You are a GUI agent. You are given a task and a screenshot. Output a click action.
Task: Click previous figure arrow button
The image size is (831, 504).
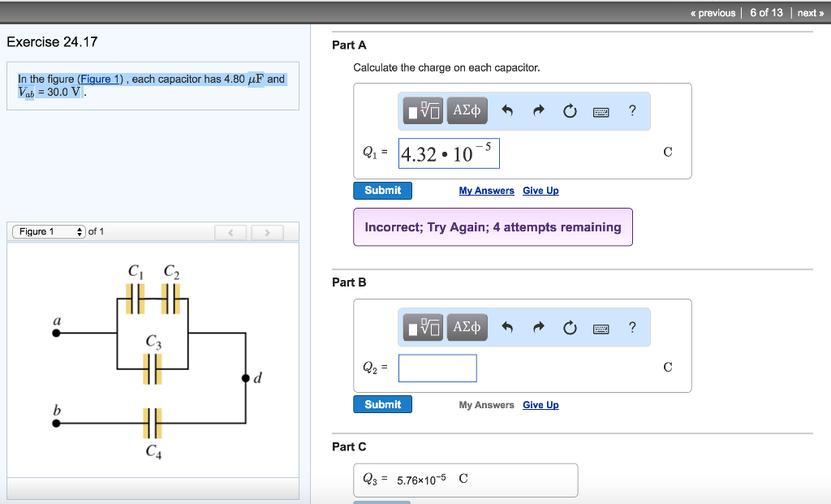pyautogui.click(x=230, y=232)
